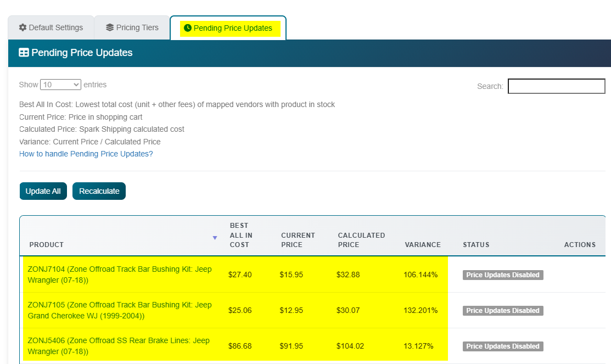
Task: Sort by Best All In Cost column
Action: (239, 235)
